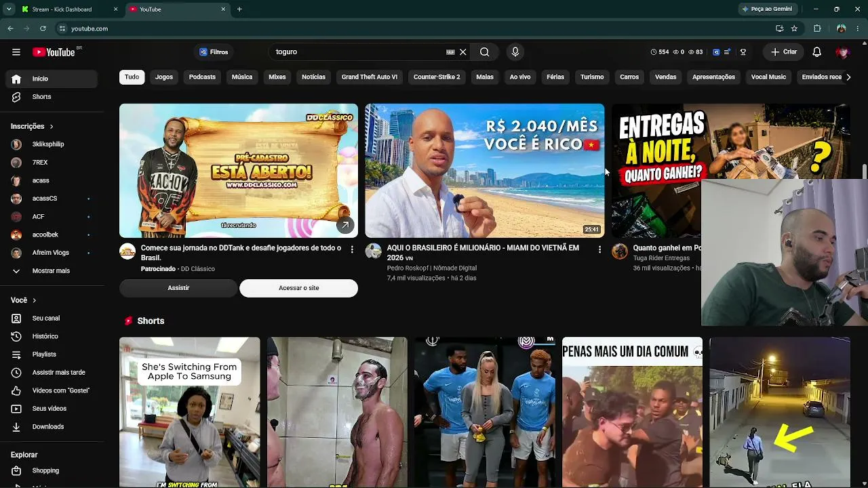Open the DDTank pré-cadastro ad thumbnail
This screenshot has width=868, height=488.
point(239,171)
